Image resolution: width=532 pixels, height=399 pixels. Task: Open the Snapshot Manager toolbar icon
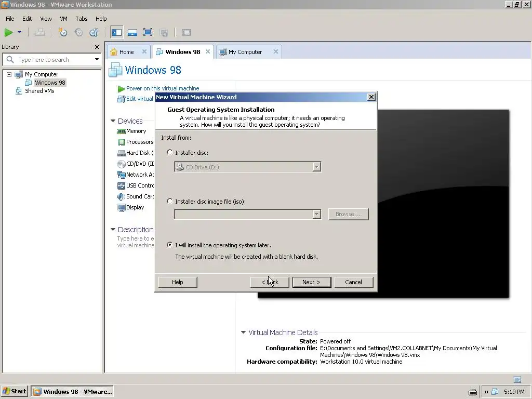94,32
